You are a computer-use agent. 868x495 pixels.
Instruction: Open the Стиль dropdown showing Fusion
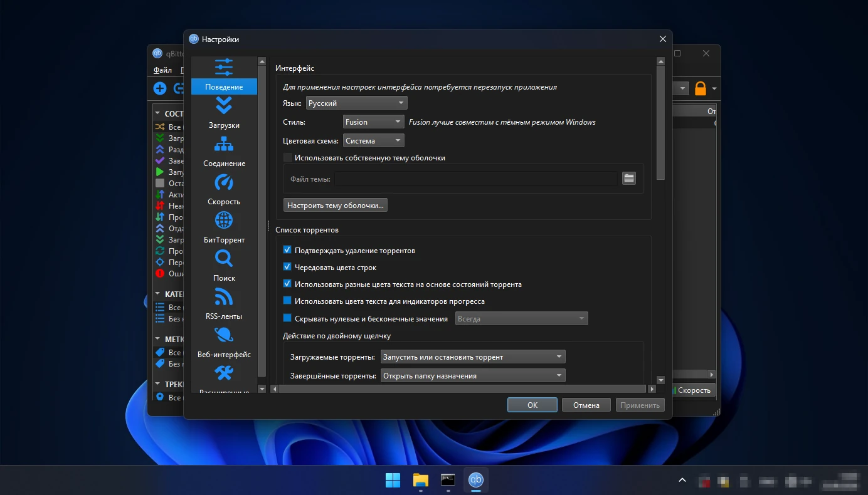pos(374,122)
